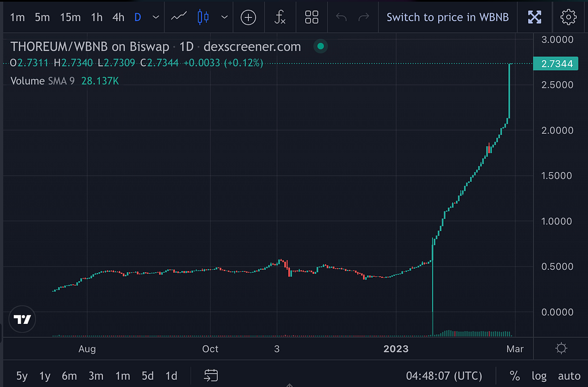Screen dimensions: 588x387
Task: Click the 04:48:07 (UTC) timezone clock
Action: click(x=444, y=376)
